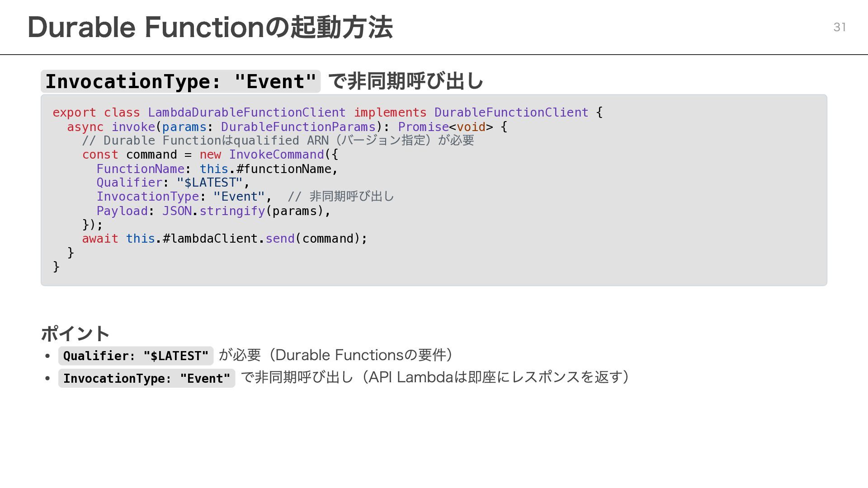Click the InvokeCommand constructor call in the code
868x488 pixels.
(x=276, y=155)
